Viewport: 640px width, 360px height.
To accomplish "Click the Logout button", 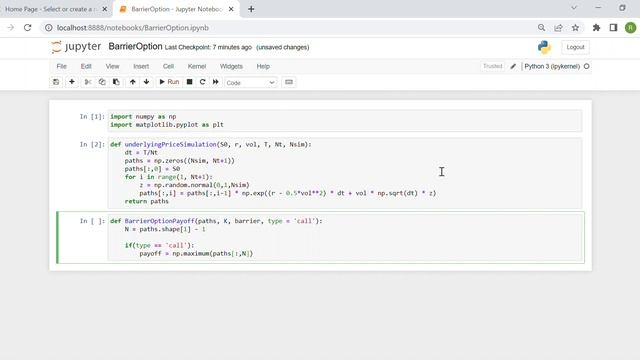I will point(575,47).
